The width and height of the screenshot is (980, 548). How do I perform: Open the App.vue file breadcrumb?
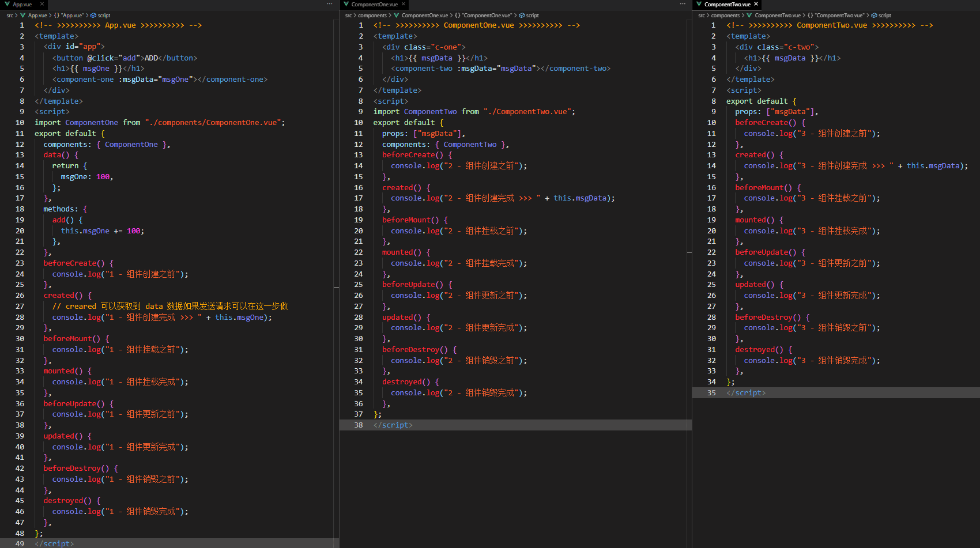coord(34,16)
